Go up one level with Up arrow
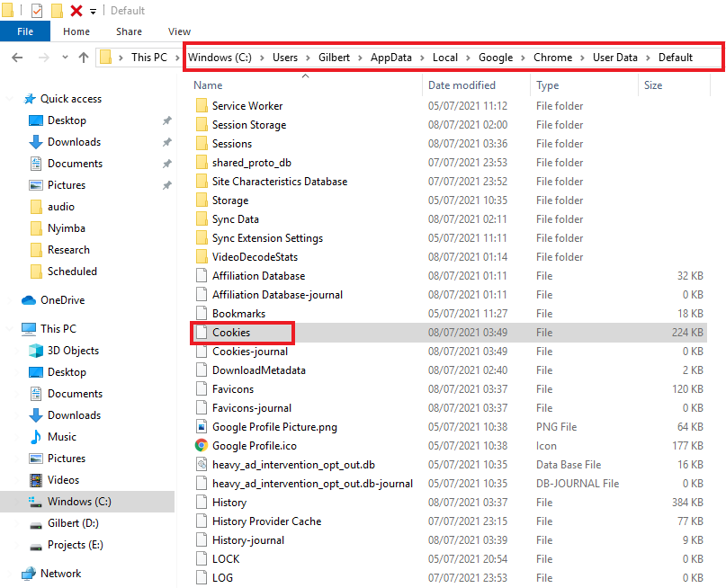 tap(84, 58)
